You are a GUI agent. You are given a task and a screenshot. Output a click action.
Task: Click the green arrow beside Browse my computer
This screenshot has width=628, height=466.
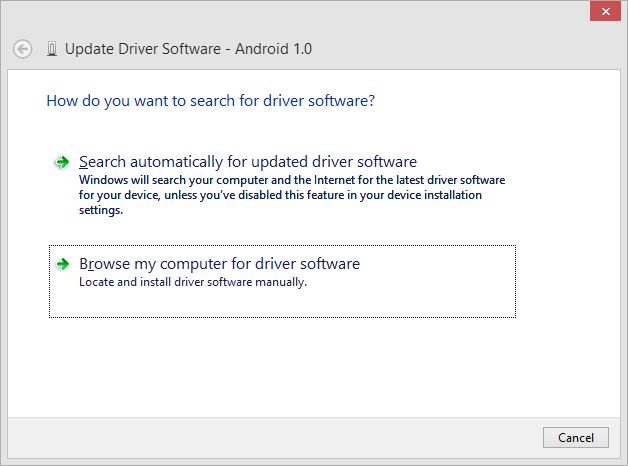pyautogui.click(x=62, y=265)
